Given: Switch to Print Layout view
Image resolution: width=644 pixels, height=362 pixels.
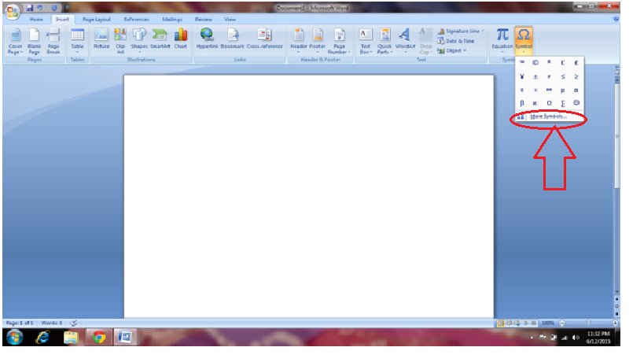Looking at the screenshot, I should tap(501, 323).
